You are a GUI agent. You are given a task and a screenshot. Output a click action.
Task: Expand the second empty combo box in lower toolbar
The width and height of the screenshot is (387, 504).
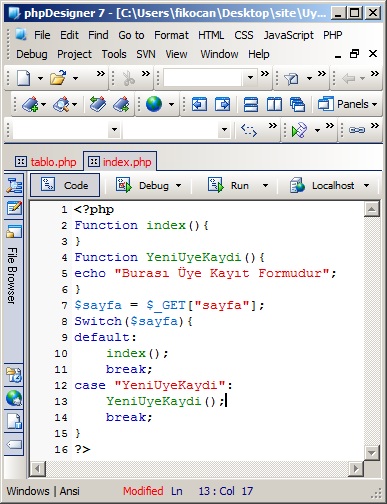[224, 129]
